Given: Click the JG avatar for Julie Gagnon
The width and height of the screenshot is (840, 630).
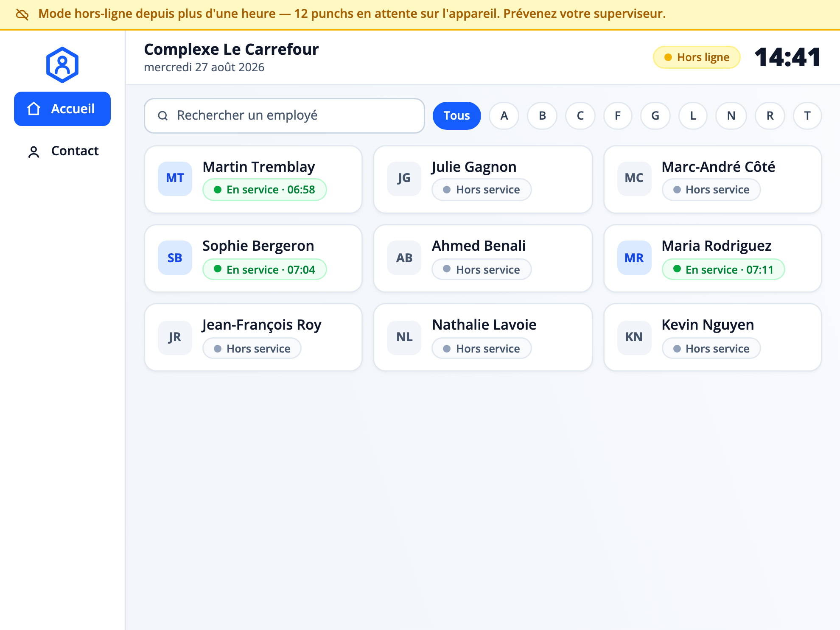Looking at the screenshot, I should click(x=404, y=179).
